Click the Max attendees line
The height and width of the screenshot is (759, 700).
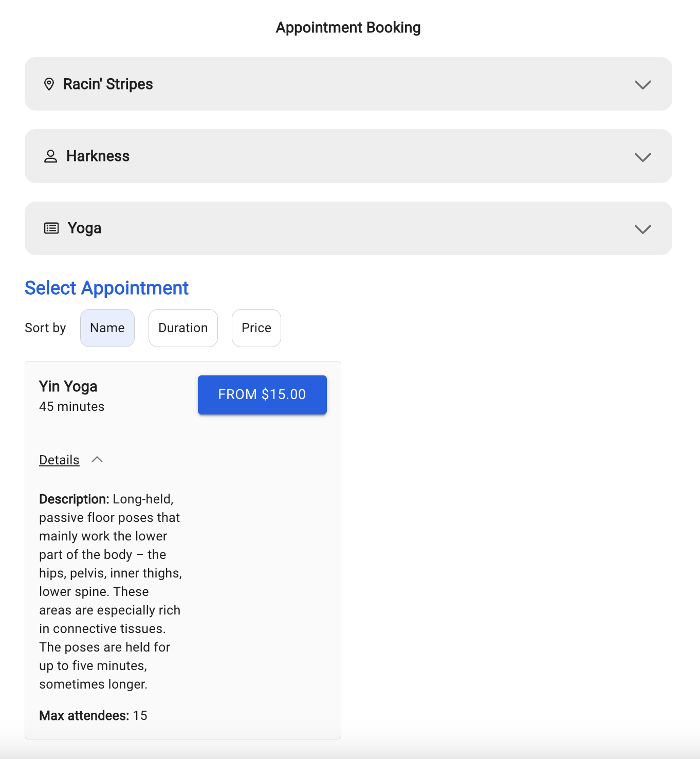(x=93, y=716)
